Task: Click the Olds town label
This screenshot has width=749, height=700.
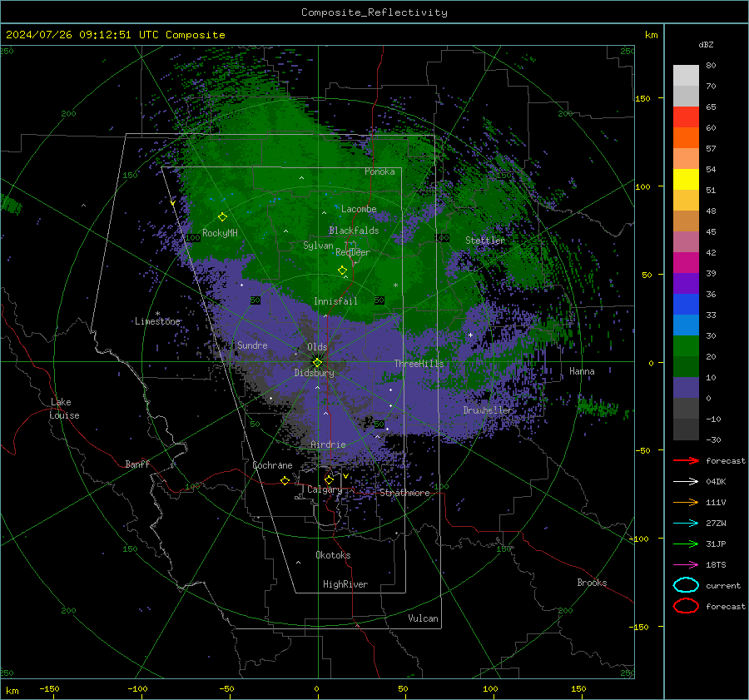Action: [317, 347]
